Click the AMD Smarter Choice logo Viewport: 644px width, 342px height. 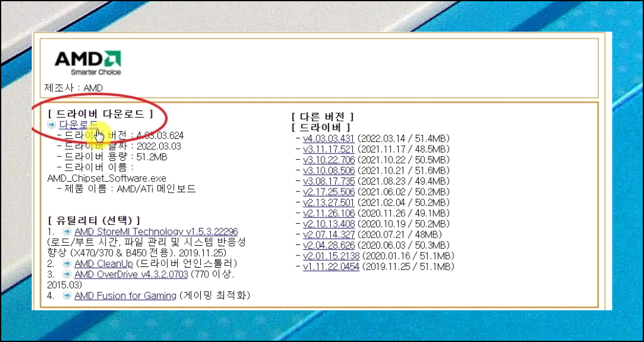point(87,63)
